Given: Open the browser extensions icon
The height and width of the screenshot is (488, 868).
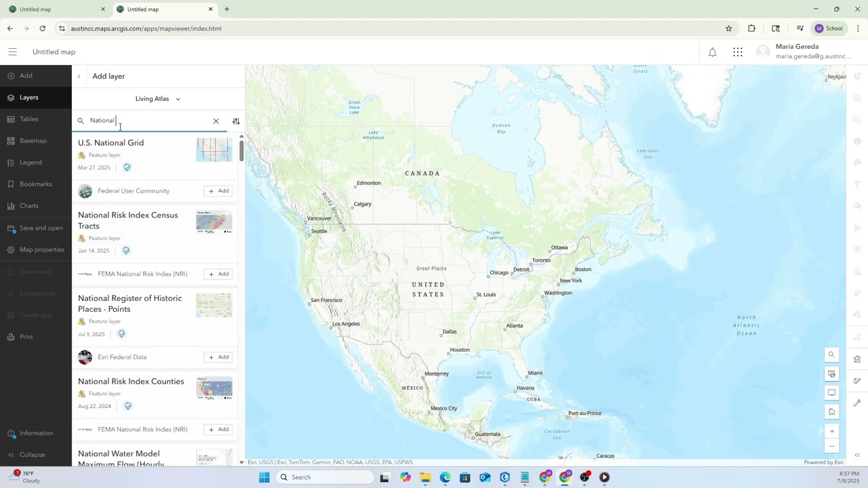Looking at the screenshot, I should (x=751, y=28).
